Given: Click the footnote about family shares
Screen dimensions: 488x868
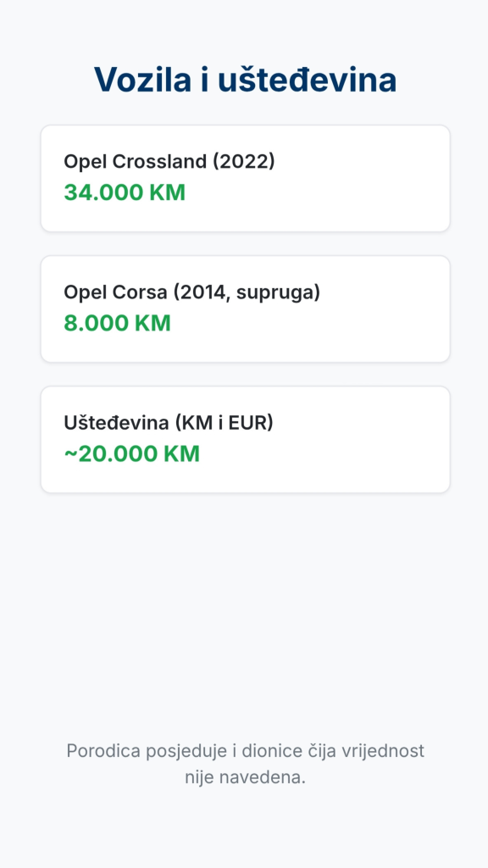Looking at the screenshot, I should [x=245, y=764].
